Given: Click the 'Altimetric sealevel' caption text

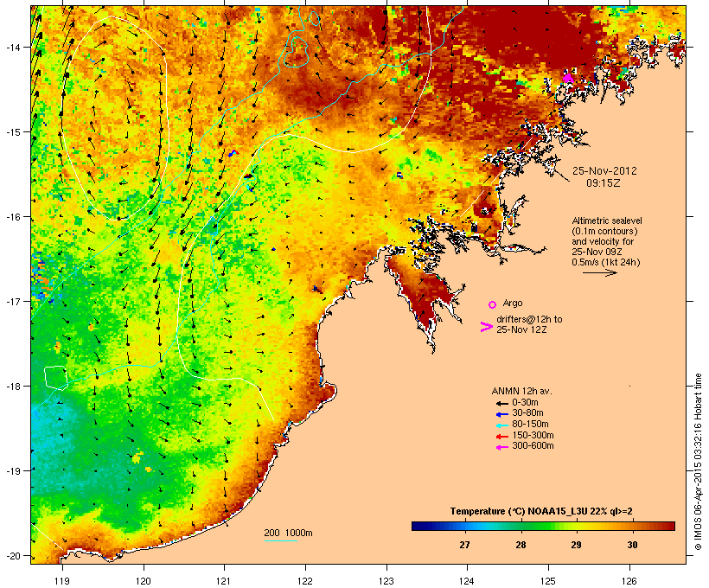Looking at the screenshot, I should [x=607, y=220].
